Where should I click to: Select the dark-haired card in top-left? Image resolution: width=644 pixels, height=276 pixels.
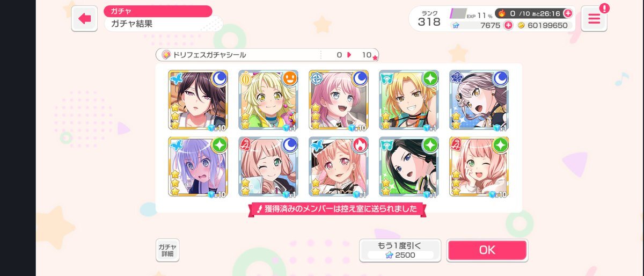point(198,100)
